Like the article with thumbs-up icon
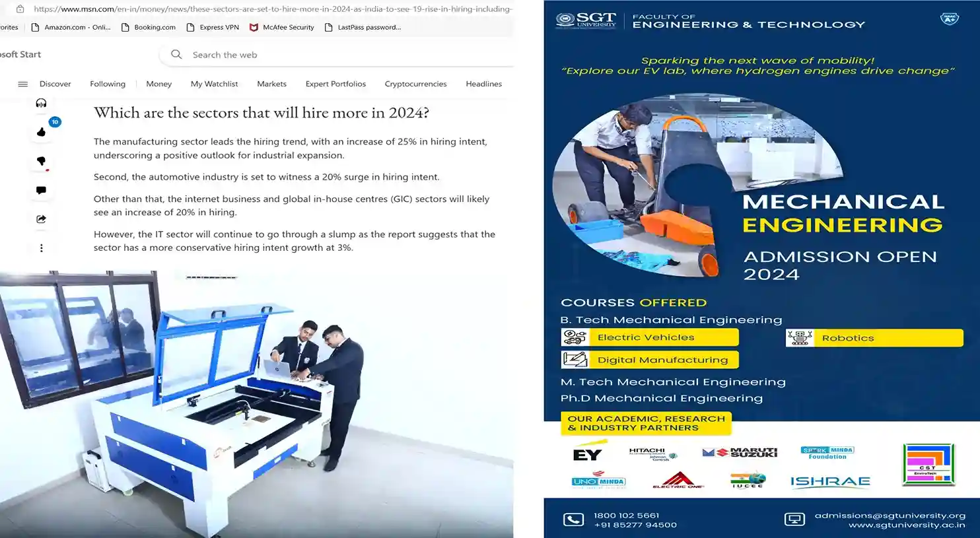Viewport: 980px width, 538px height. point(41,132)
